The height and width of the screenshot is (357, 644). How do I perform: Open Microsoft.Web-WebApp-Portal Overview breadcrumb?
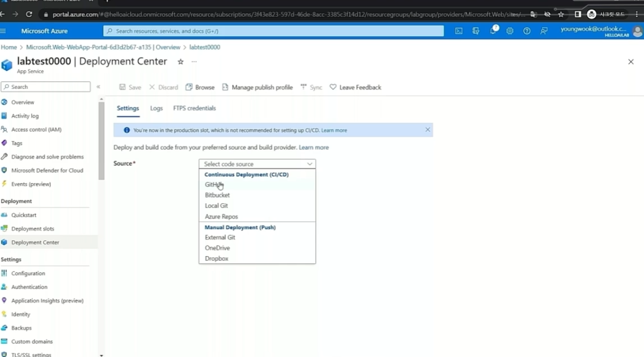[x=103, y=47]
